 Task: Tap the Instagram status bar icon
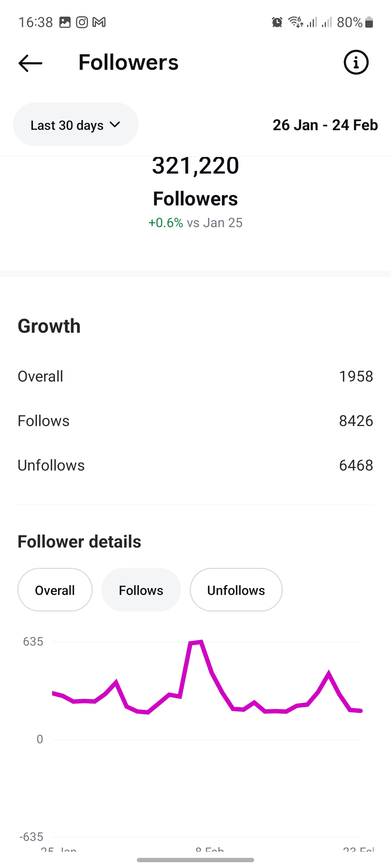pyautogui.click(x=82, y=22)
